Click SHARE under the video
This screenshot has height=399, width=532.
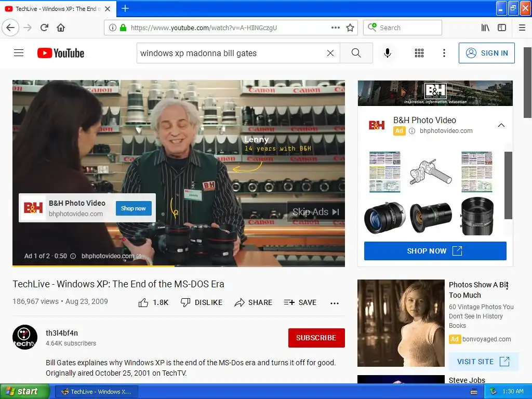coord(253,302)
